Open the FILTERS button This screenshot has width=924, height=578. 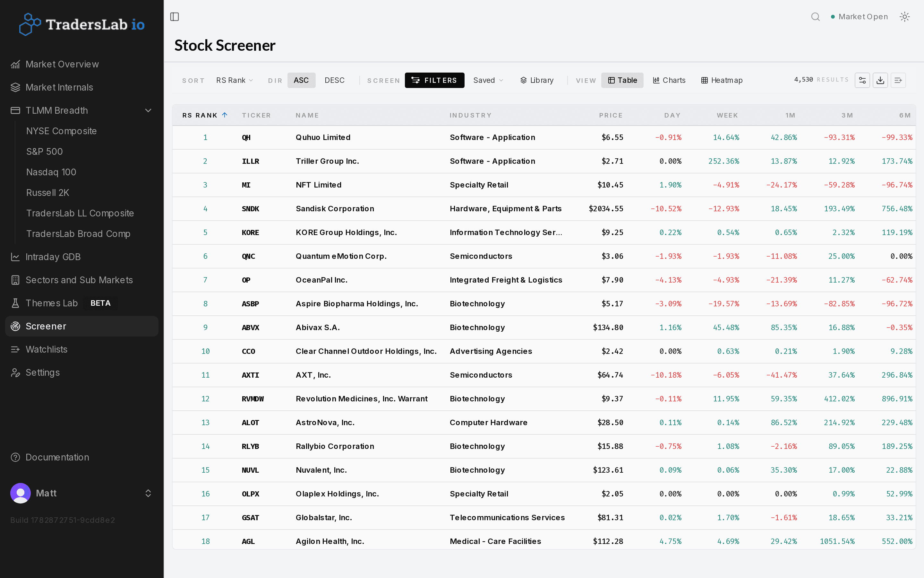(434, 80)
